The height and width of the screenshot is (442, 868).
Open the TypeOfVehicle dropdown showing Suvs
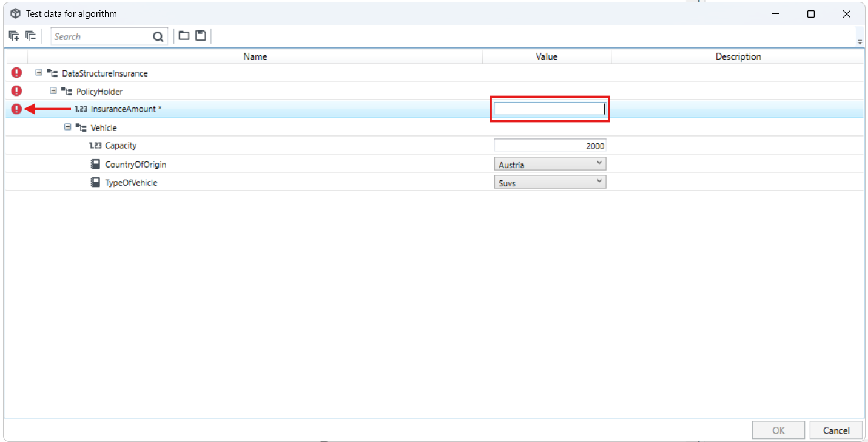pyautogui.click(x=550, y=182)
